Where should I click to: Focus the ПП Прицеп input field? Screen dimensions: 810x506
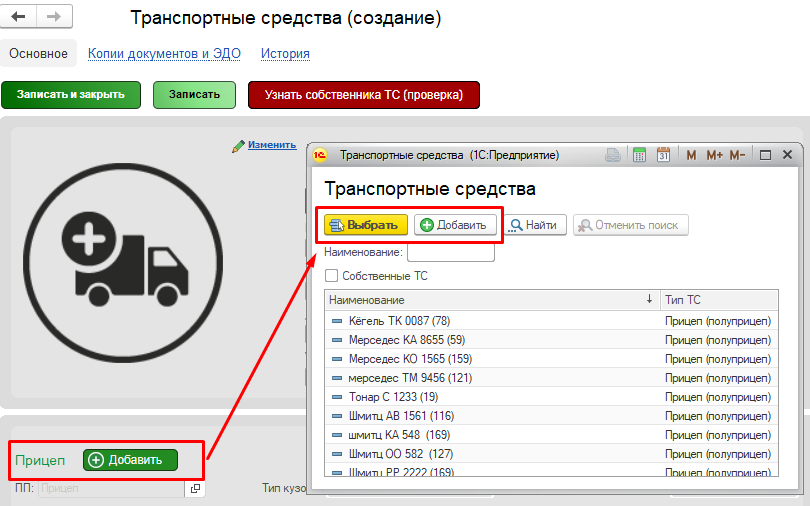(111, 488)
